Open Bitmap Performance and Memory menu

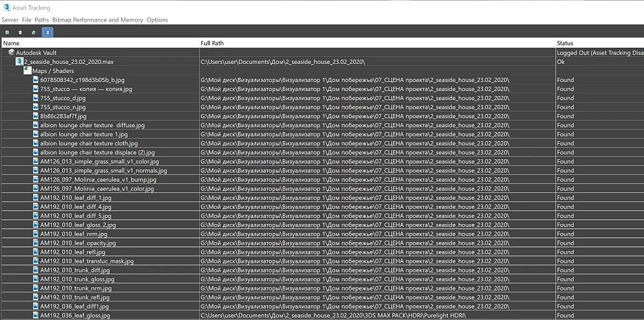[98, 20]
